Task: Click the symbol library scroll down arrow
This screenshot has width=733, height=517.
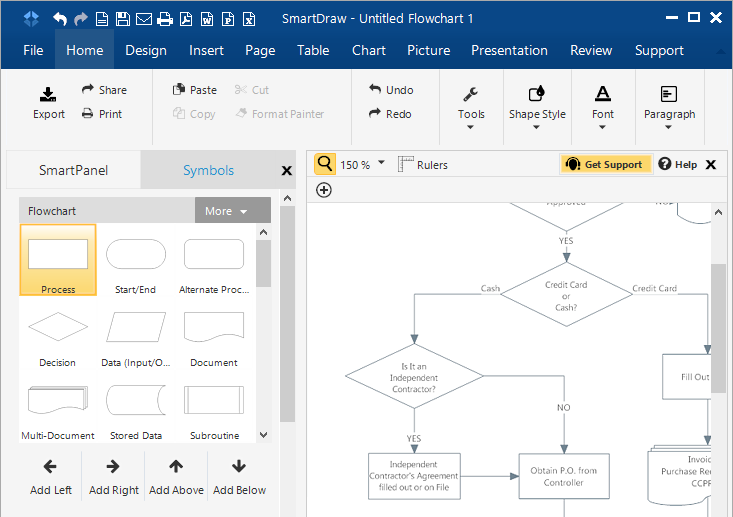Action: (264, 435)
